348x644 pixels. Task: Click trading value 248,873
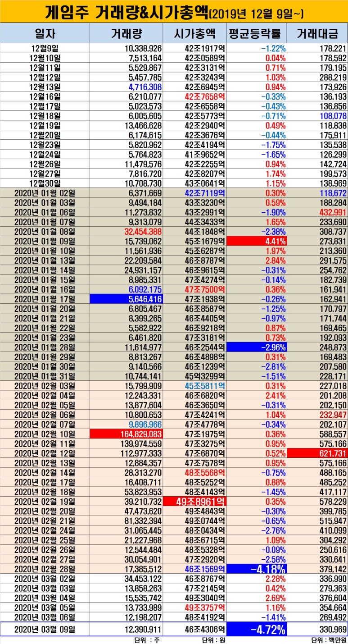(334, 347)
